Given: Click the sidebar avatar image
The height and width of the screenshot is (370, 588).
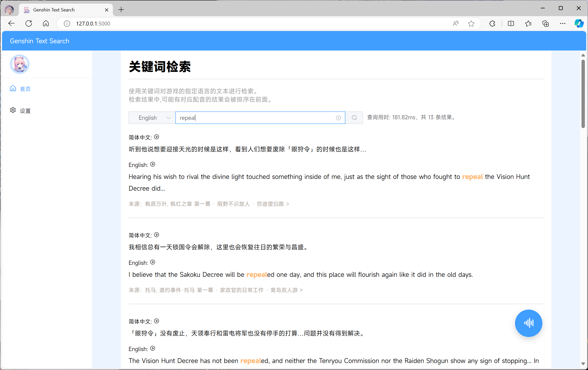Looking at the screenshot, I should click(x=20, y=64).
